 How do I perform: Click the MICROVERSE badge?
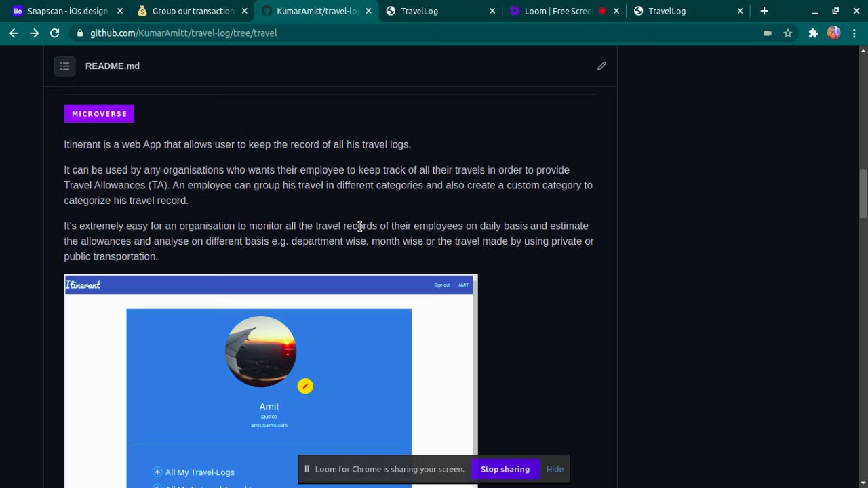99,114
